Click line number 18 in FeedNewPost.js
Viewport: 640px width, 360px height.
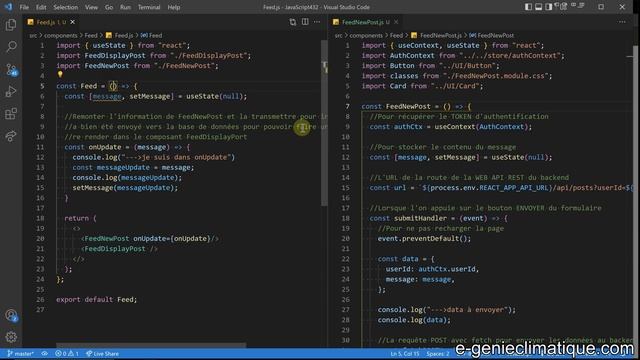click(x=345, y=218)
